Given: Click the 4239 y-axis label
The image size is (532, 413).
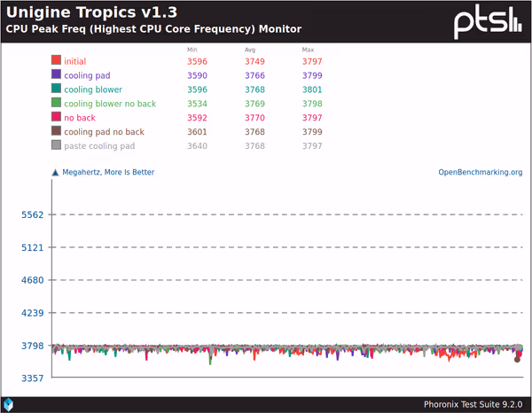Looking at the screenshot, I should pyautogui.click(x=33, y=313).
